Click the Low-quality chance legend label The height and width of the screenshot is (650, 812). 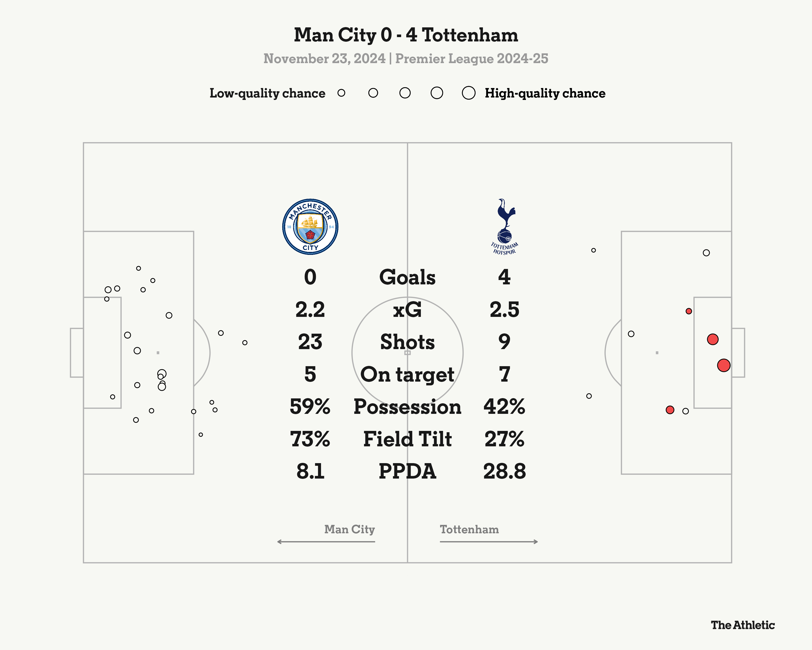267,93
